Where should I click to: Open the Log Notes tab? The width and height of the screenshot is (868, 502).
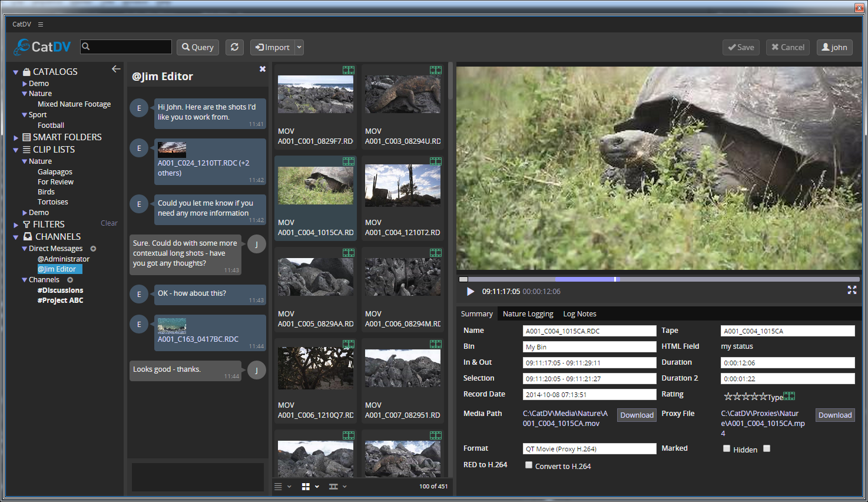point(579,314)
